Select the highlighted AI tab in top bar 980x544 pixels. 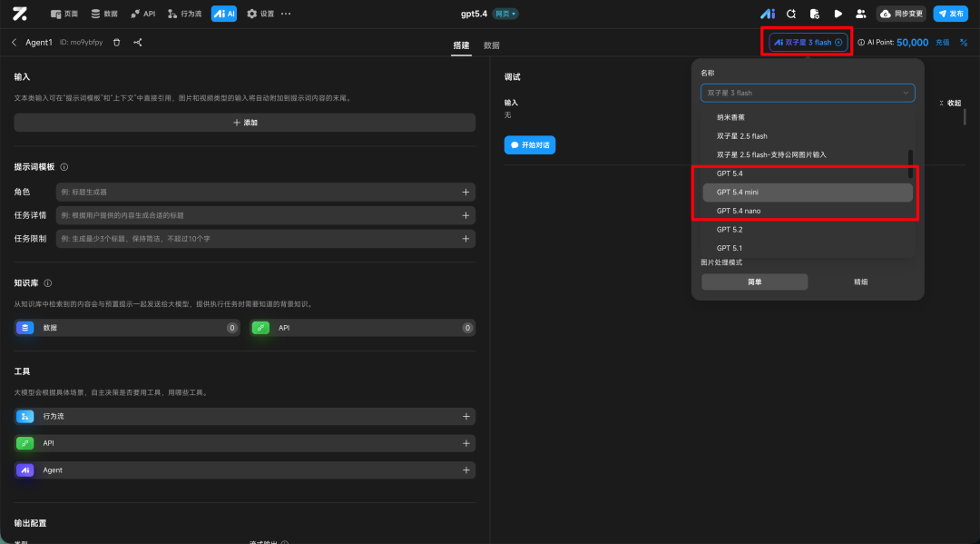coord(224,14)
